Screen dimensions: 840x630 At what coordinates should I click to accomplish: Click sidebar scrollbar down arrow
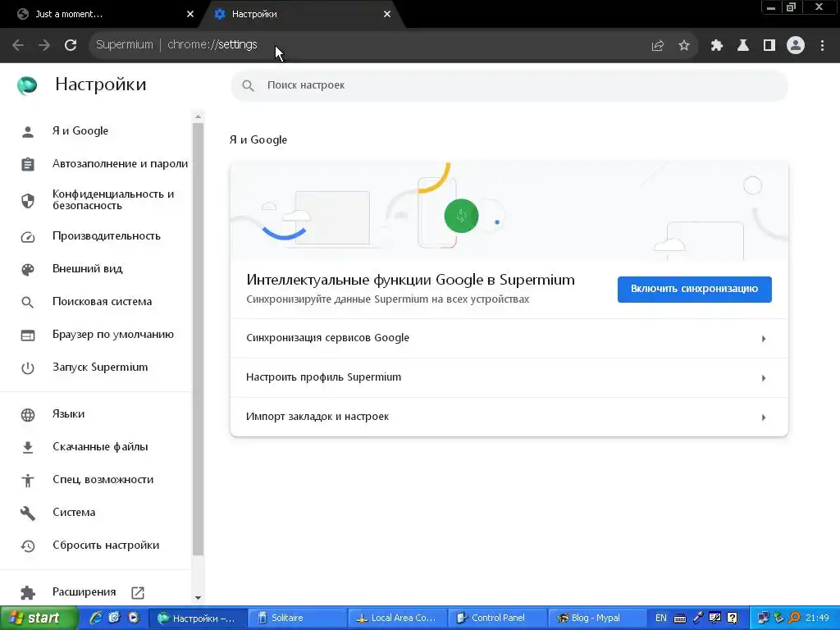(x=198, y=597)
